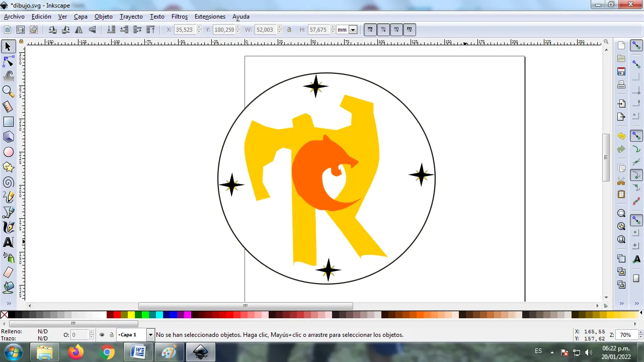644x362 pixels.
Task: Rotate selection 90° clockwise
Action: coord(65,30)
